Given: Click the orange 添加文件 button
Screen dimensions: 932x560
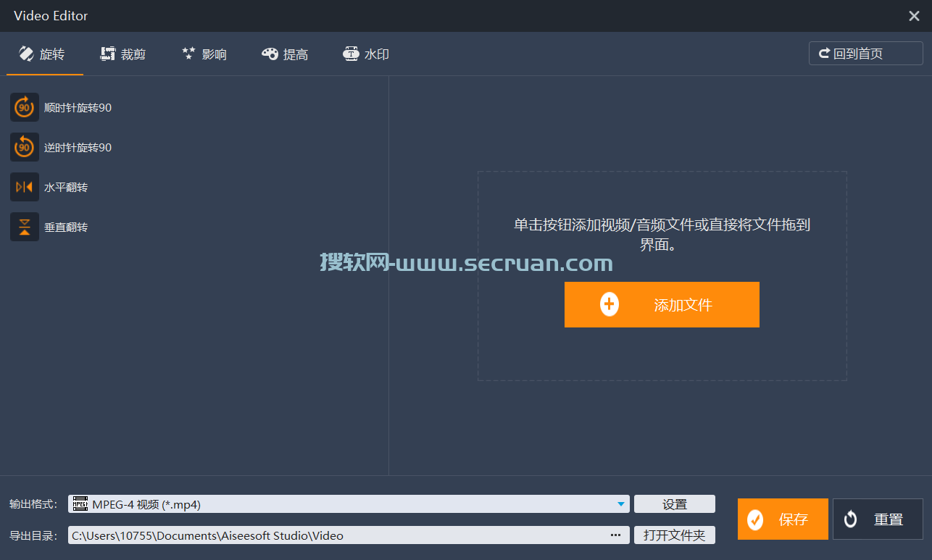Looking at the screenshot, I should pyautogui.click(x=662, y=305).
